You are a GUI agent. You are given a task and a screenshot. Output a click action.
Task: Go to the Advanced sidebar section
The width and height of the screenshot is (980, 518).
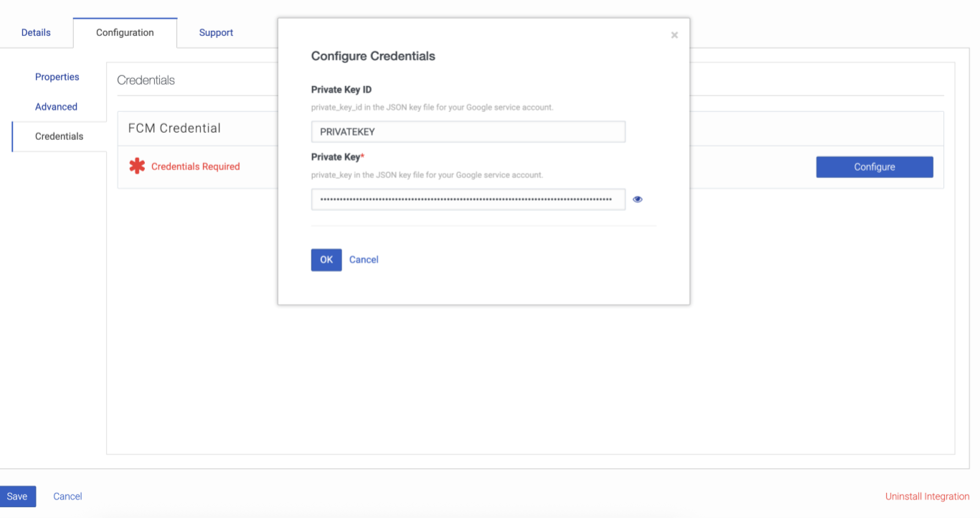click(56, 107)
